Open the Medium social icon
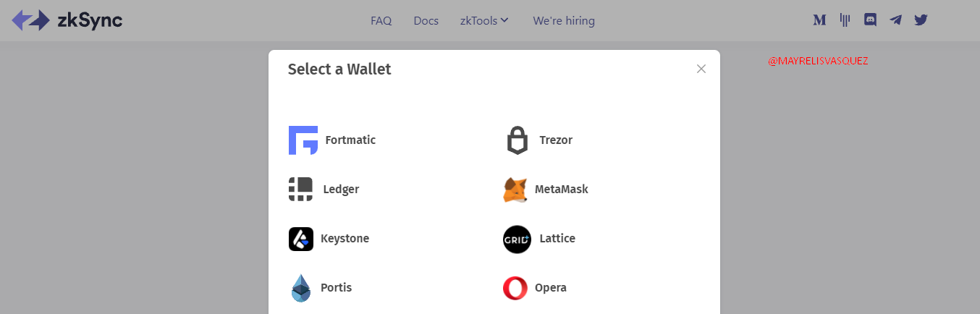 coord(819,20)
